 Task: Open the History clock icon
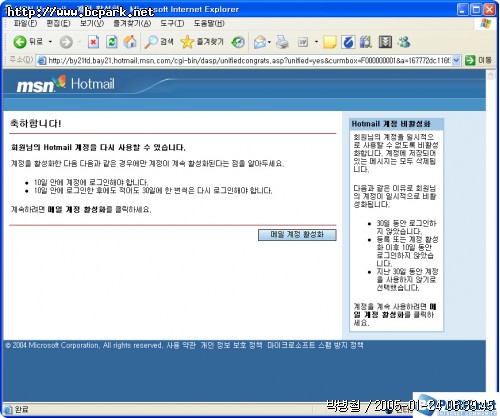(238, 42)
